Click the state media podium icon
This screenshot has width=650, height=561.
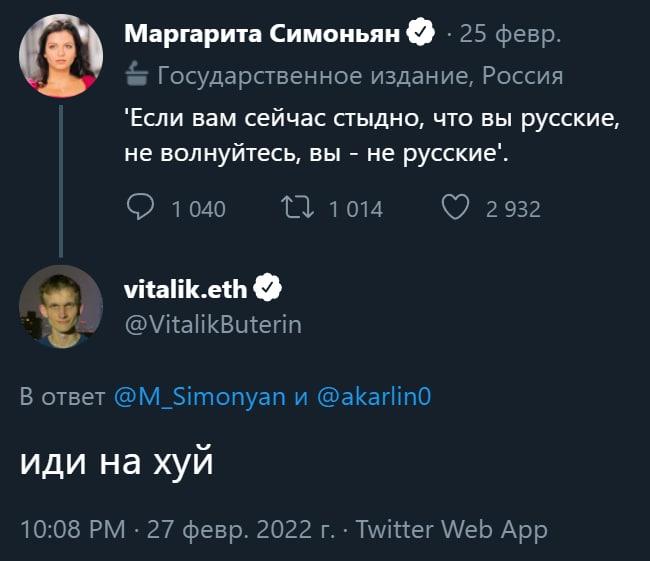tap(137, 76)
